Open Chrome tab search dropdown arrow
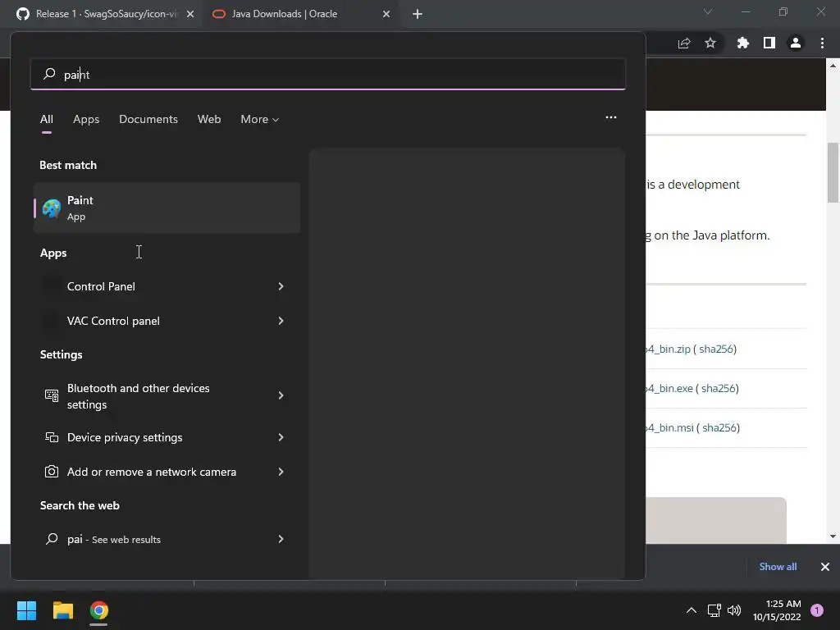The image size is (840, 630). click(708, 11)
